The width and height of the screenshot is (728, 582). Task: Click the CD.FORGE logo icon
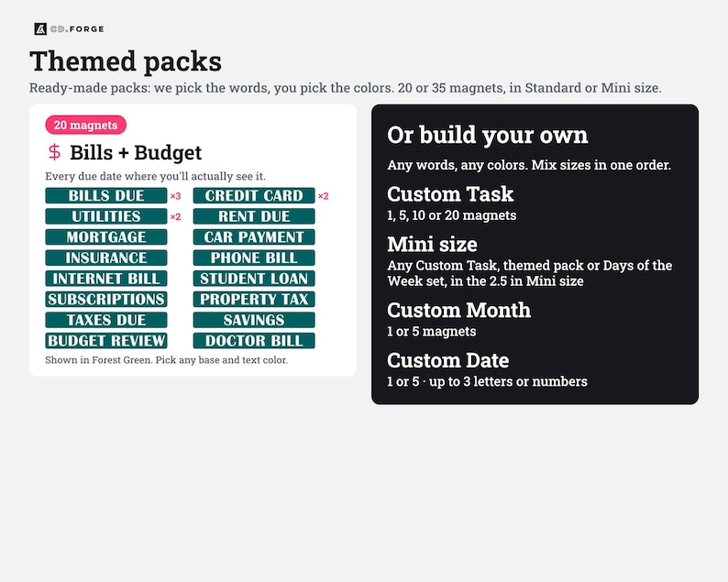click(x=40, y=28)
